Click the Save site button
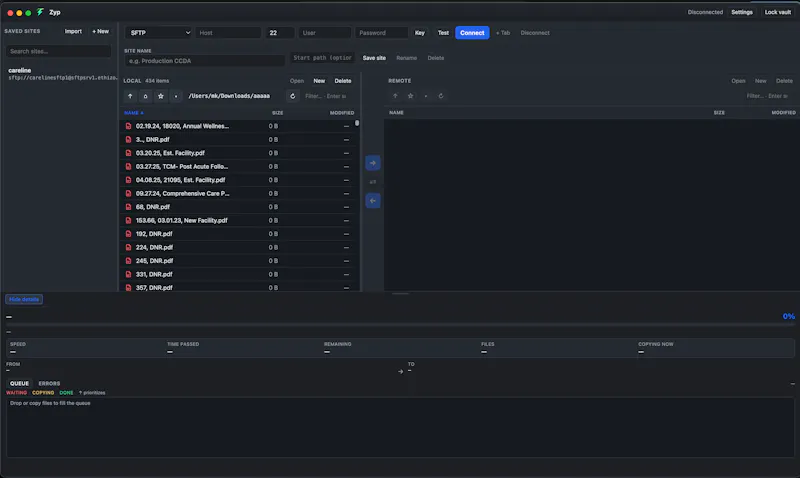 coord(374,58)
